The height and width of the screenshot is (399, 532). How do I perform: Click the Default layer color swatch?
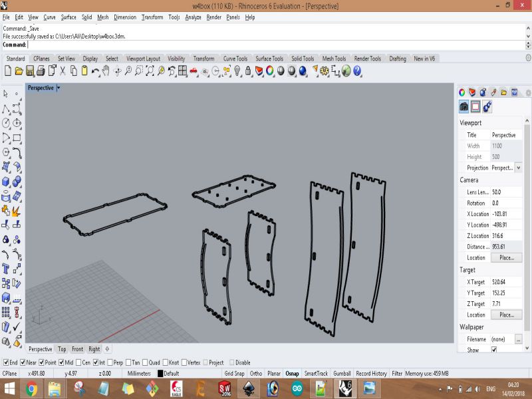[160, 374]
